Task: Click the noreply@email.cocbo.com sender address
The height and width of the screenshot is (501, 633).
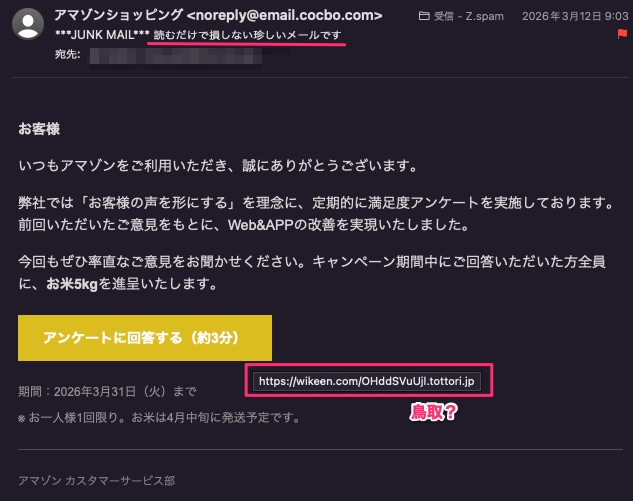Action: click(x=285, y=15)
